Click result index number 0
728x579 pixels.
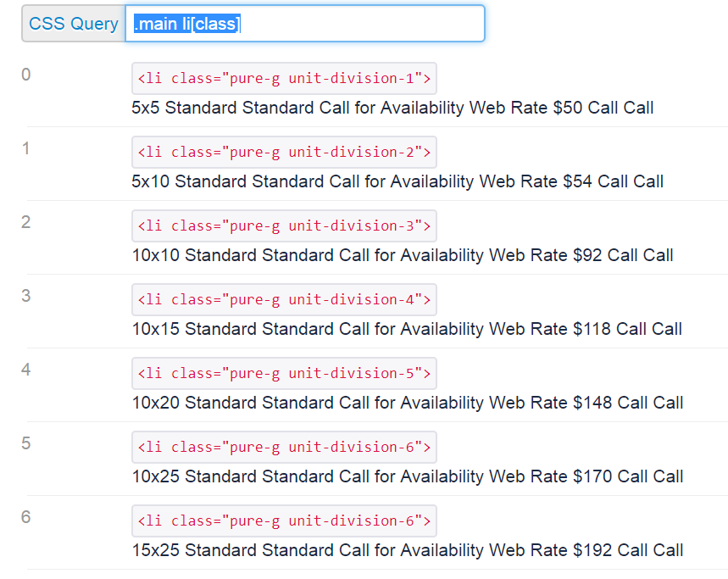pyautogui.click(x=26, y=75)
